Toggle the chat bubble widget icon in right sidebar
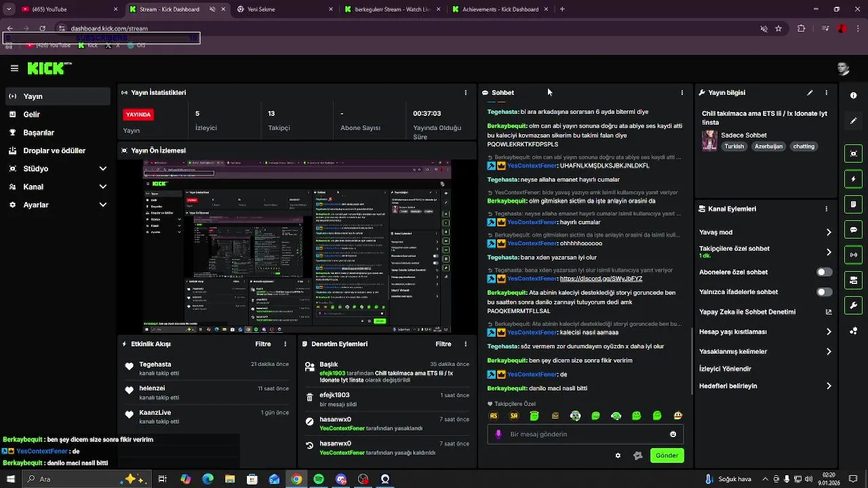Viewport: 868px width, 488px height. click(853, 230)
